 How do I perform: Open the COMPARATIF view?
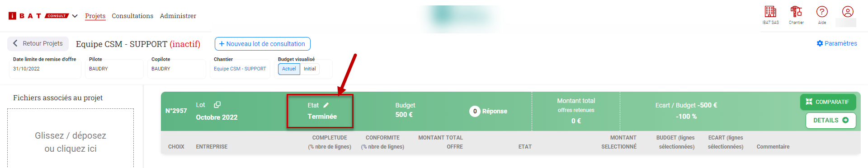828,102
